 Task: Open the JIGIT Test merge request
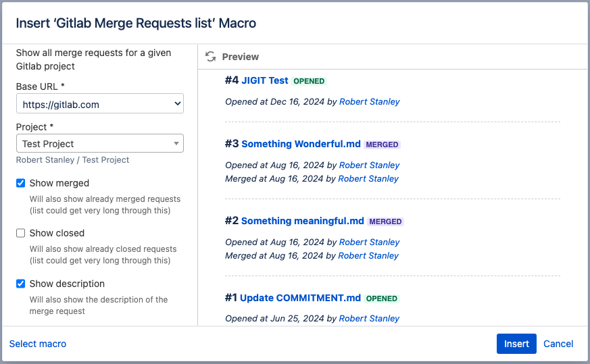pos(264,80)
